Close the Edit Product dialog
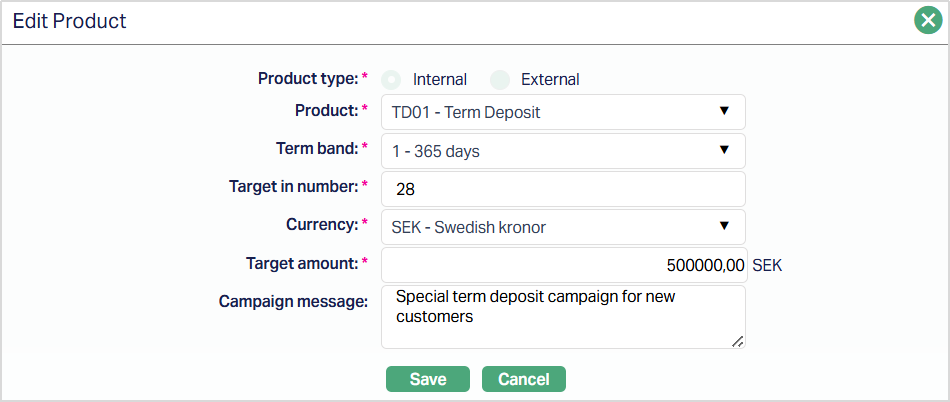The height and width of the screenshot is (402, 950). point(928,20)
